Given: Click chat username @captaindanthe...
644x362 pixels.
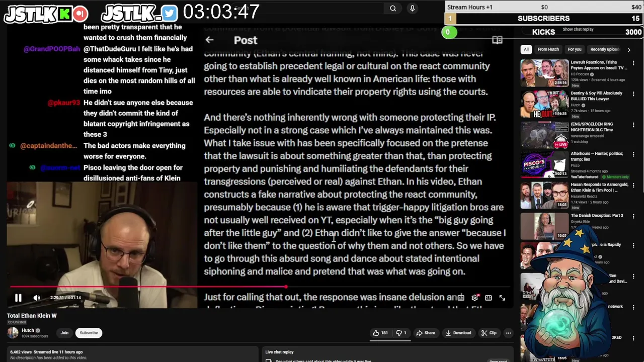Looking at the screenshot, I should [x=48, y=146].
